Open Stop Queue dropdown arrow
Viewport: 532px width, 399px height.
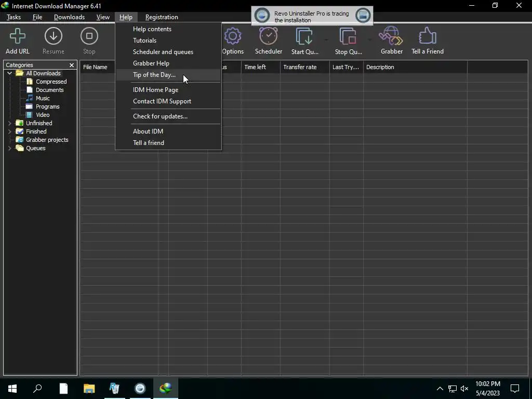coord(370,40)
